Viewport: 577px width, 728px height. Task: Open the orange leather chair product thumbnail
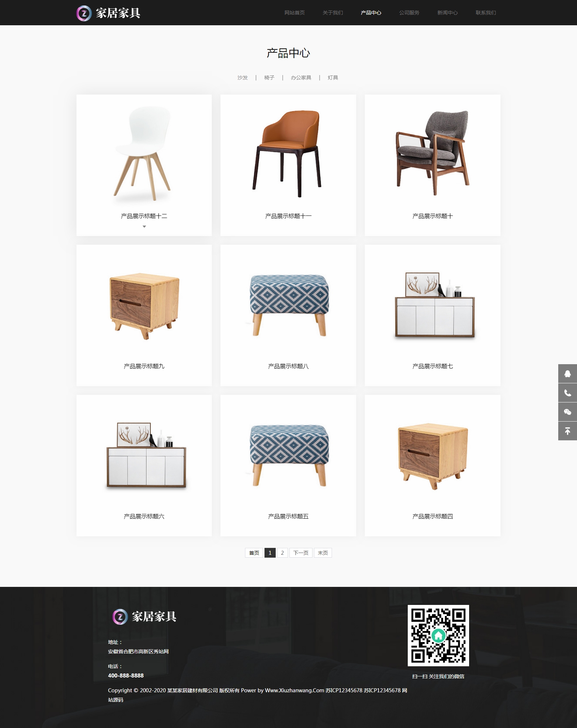point(288,153)
